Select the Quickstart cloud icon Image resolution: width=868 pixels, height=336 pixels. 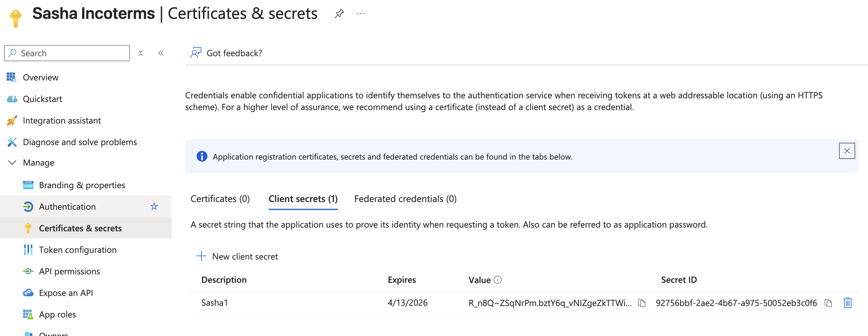pyautogui.click(x=11, y=99)
